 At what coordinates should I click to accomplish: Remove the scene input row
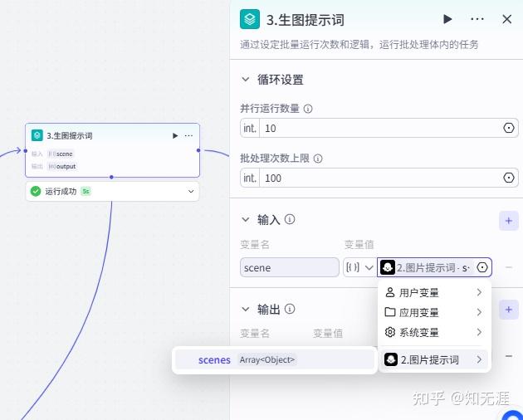coord(509,267)
